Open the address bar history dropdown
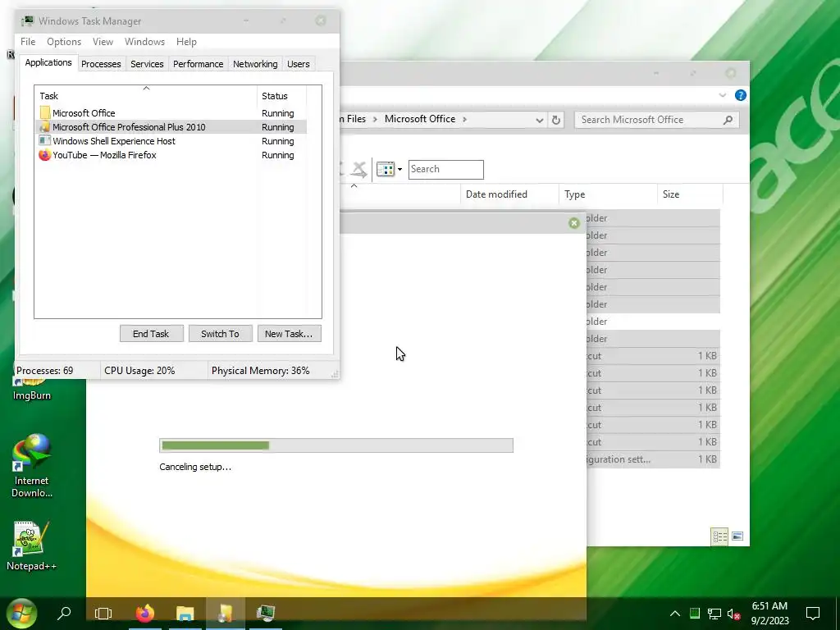Viewport: 840px width, 630px height. 540,120
